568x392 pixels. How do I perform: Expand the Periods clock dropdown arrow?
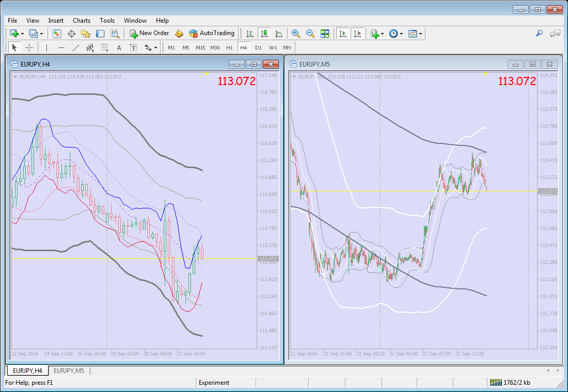point(401,34)
